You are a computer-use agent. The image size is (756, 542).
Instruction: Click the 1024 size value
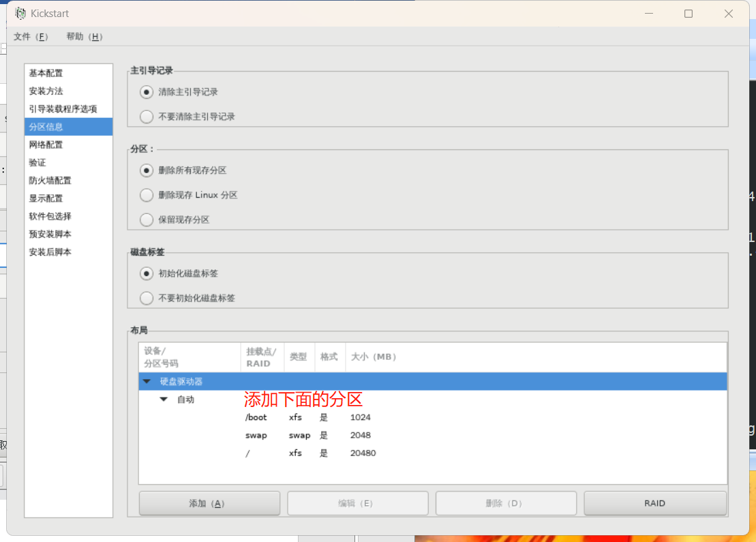click(360, 417)
